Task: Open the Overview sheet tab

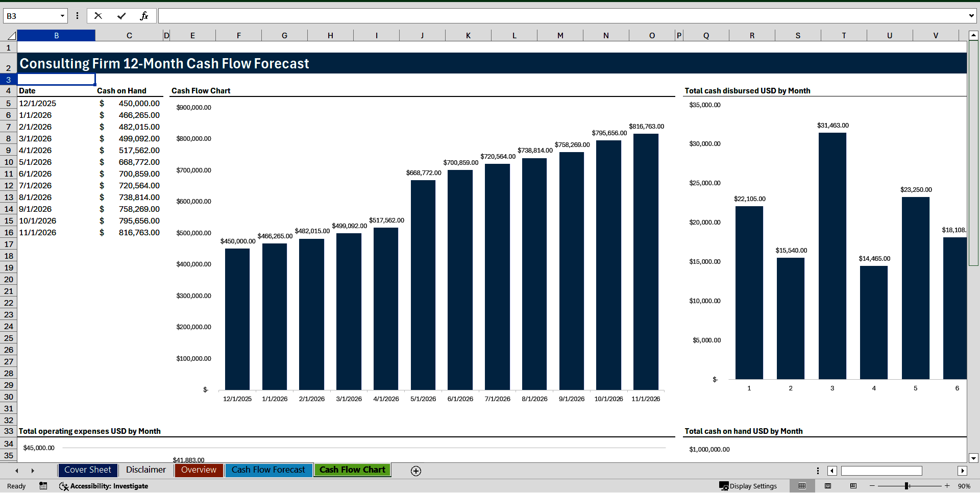Action: click(199, 470)
